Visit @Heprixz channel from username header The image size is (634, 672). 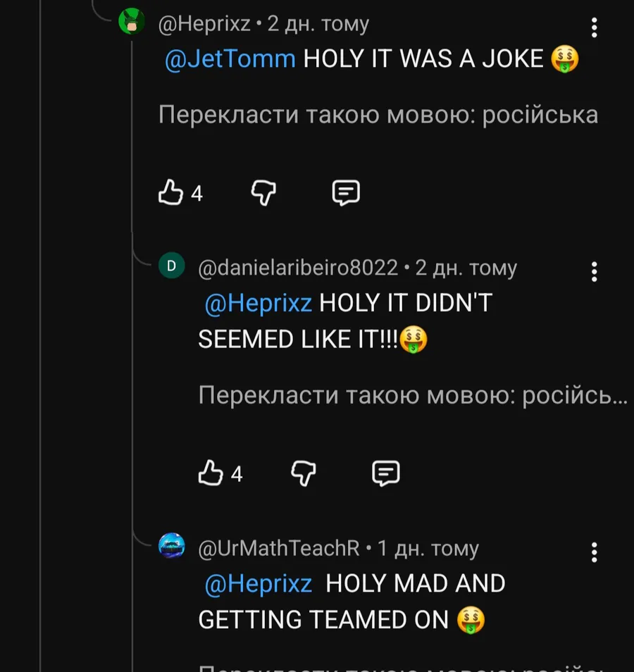204,24
